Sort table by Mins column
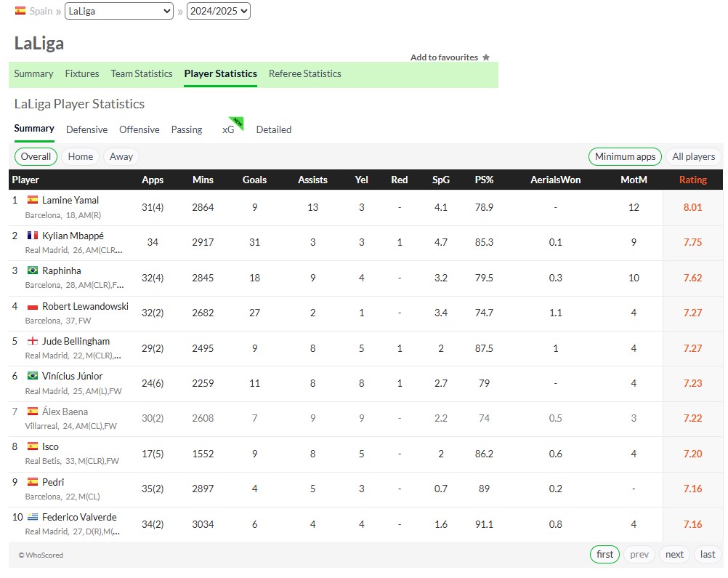728x578 pixels. (x=203, y=180)
